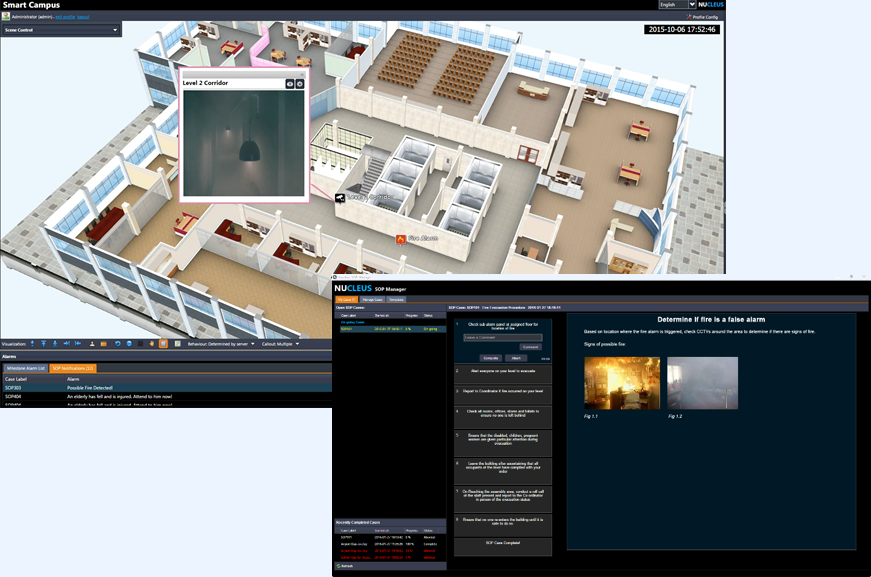871x577 pixels.
Task: Click the arrow-to-left-bar visualization icon
Action: pos(78,344)
